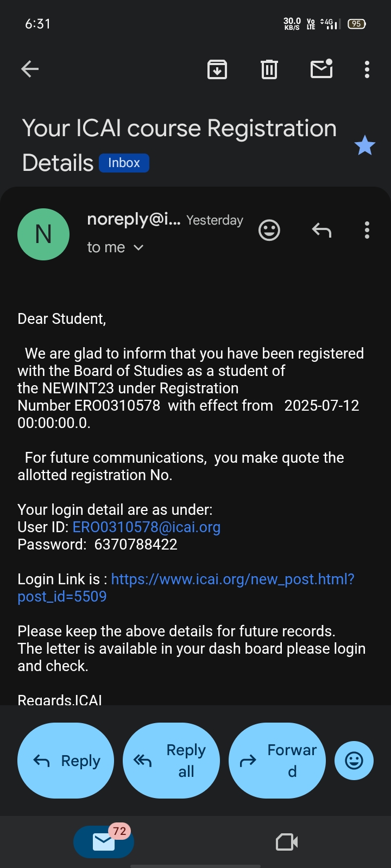Tap reply arrow in message header

(x=321, y=230)
